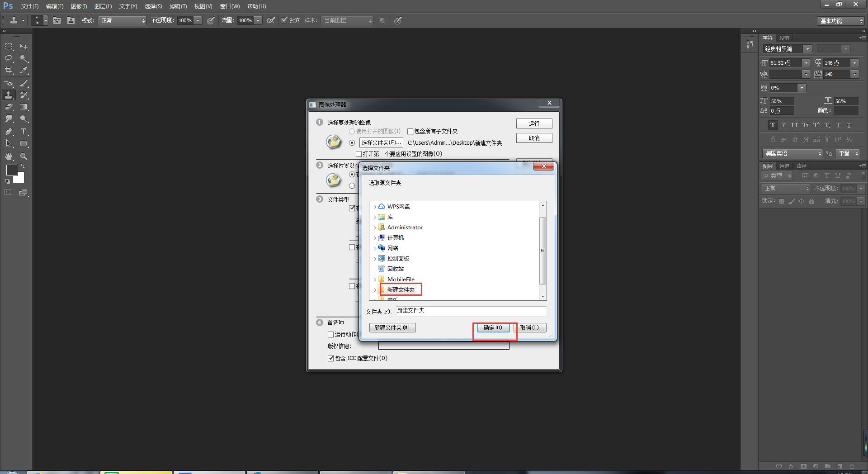The image size is (868, 474).
Task: Open the 基本功能 workspace dropdown
Action: pyautogui.click(x=841, y=21)
